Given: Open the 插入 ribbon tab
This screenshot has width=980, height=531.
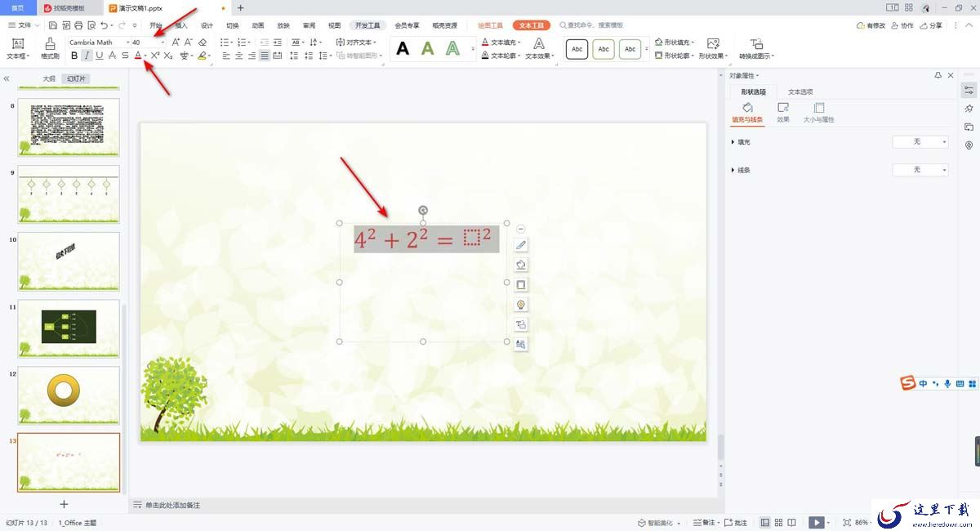Looking at the screenshot, I should 180,25.
